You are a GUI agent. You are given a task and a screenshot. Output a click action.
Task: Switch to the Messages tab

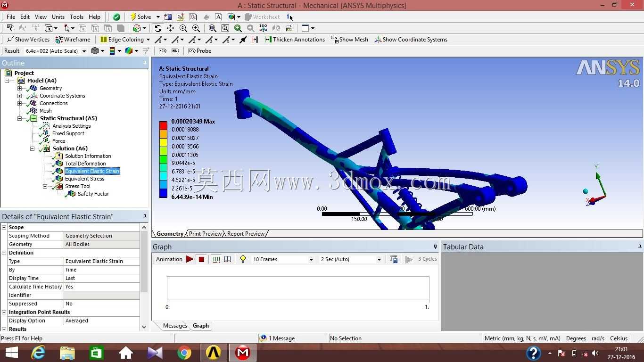click(175, 326)
